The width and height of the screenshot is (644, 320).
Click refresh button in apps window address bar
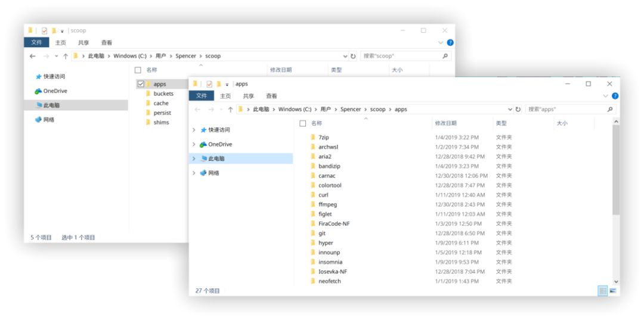518,110
